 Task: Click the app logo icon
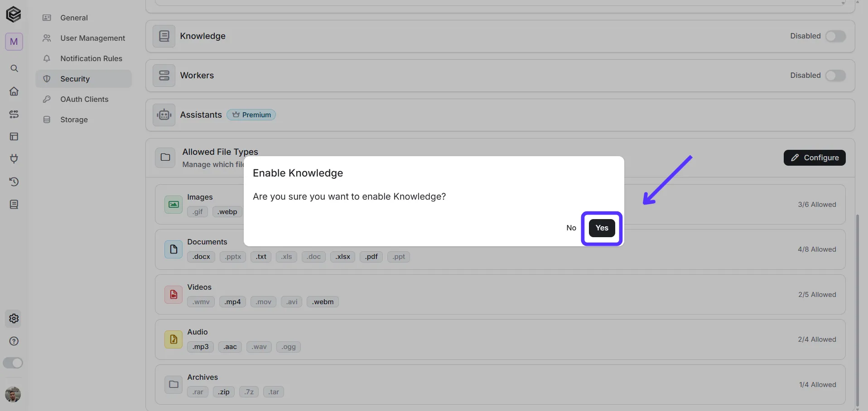(14, 14)
